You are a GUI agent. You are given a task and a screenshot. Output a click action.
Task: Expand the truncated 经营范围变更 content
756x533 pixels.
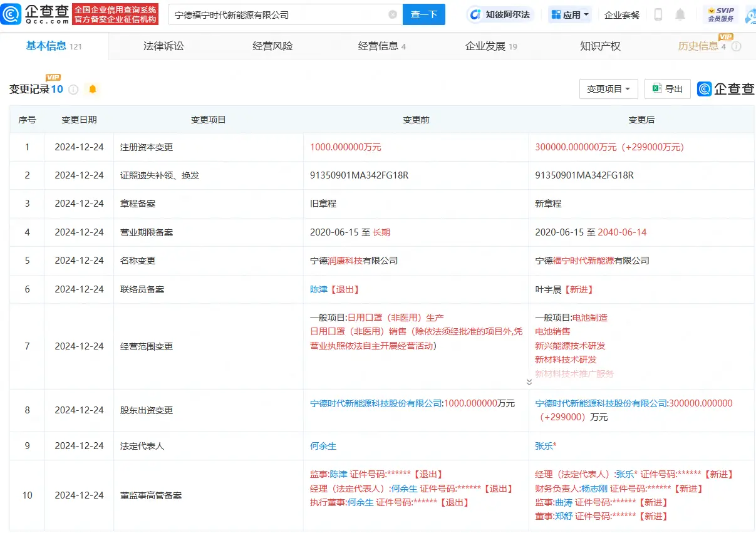click(529, 381)
